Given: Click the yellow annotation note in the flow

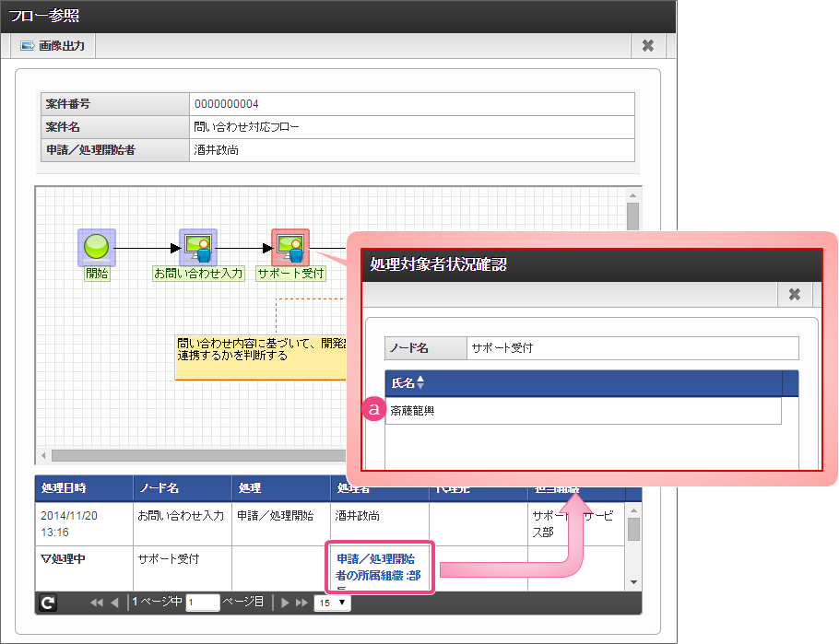Looking at the screenshot, I should [261, 357].
